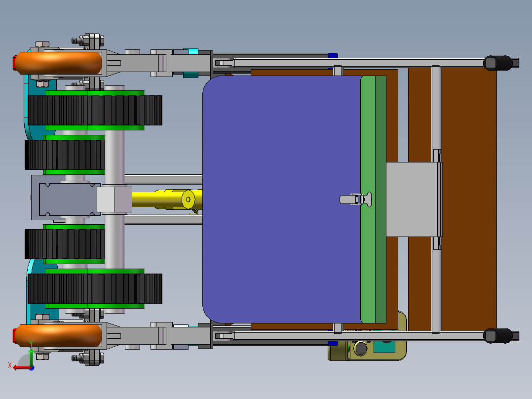Image resolution: width=532 pixels, height=399 pixels.
Task: Pick the bottom orange caster wheel
Action: [58, 335]
